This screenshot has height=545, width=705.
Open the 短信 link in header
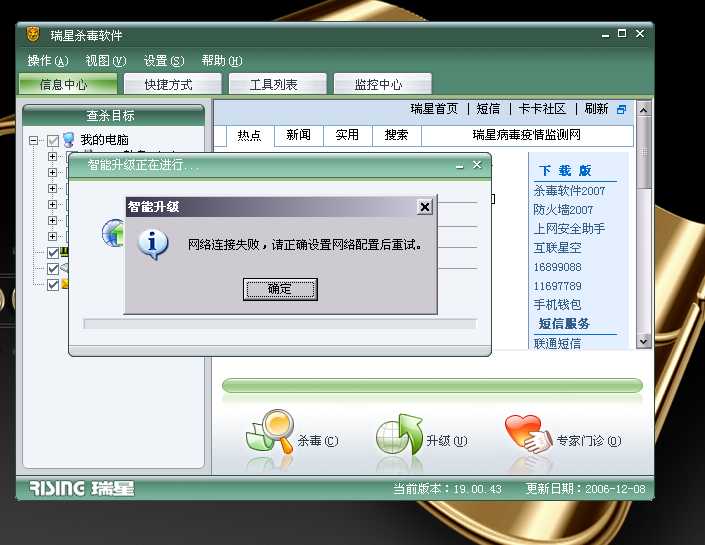click(488, 109)
